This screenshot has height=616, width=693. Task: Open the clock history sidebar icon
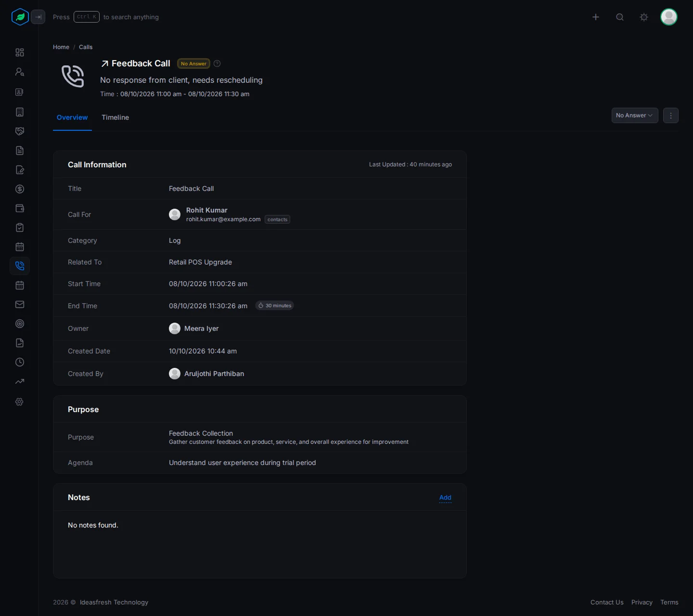[x=20, y=362]
